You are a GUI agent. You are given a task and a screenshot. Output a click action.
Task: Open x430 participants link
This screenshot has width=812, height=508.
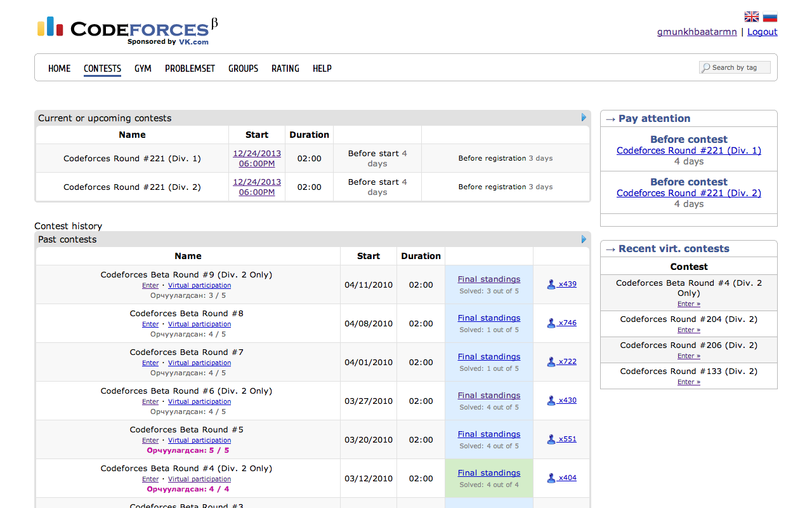567,401
